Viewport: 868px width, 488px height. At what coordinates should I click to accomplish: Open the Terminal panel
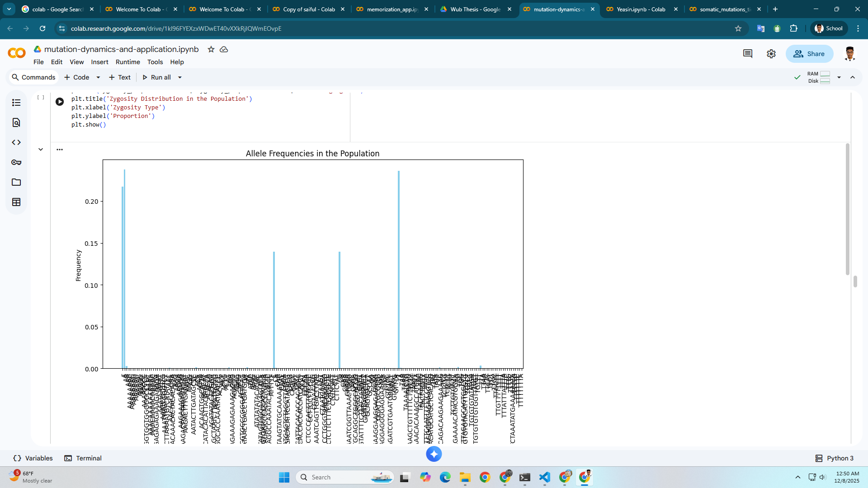coord(83,458)
